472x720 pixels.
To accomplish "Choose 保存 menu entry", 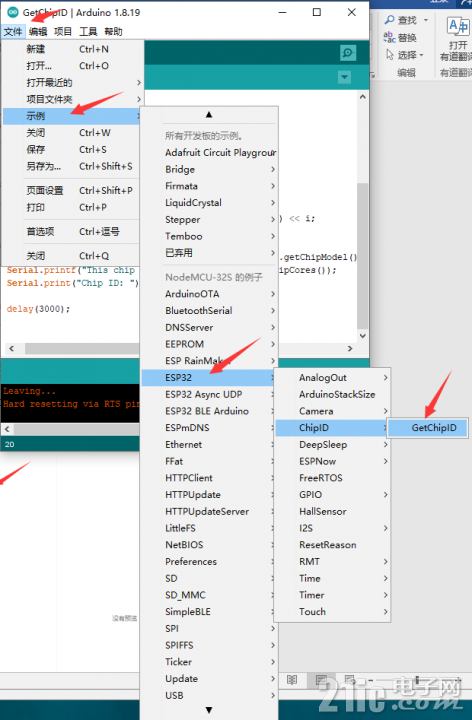I will point(71,149).
